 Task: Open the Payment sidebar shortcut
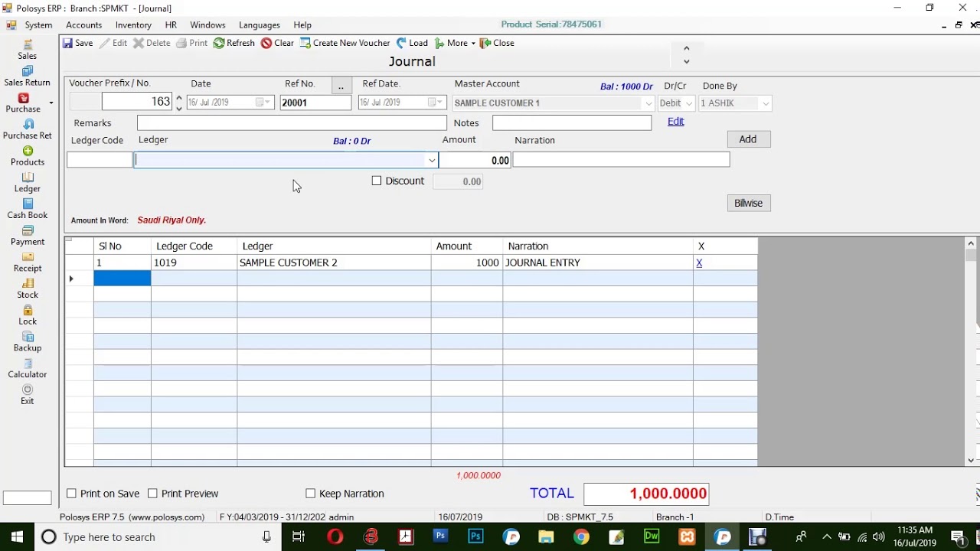click(x=28, y=236)
